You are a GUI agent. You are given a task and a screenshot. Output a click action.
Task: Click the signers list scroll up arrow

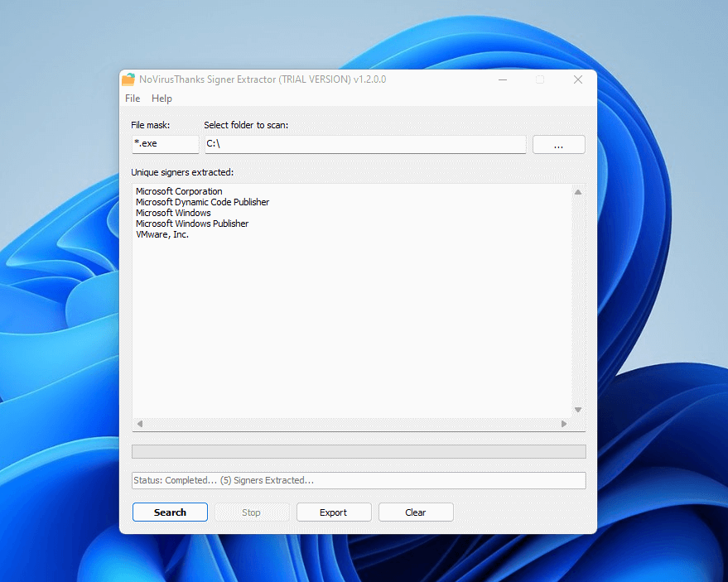pos(578,192)
